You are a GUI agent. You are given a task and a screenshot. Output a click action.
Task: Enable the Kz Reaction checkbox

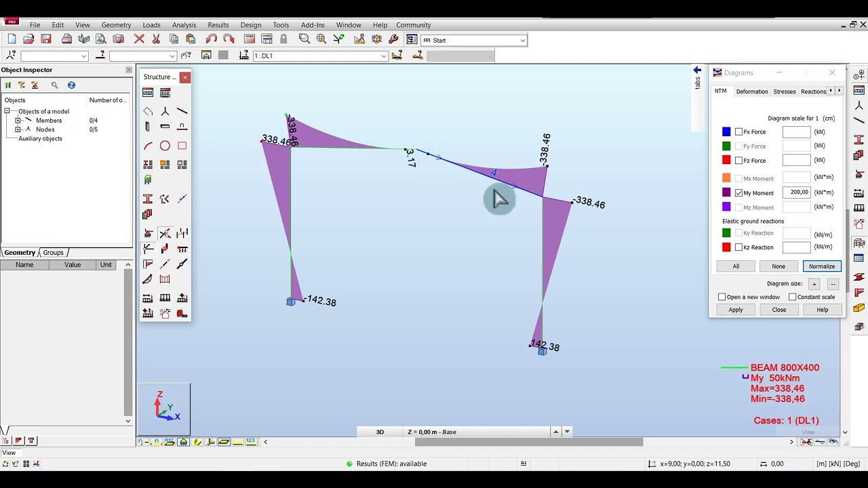(738, 247)
